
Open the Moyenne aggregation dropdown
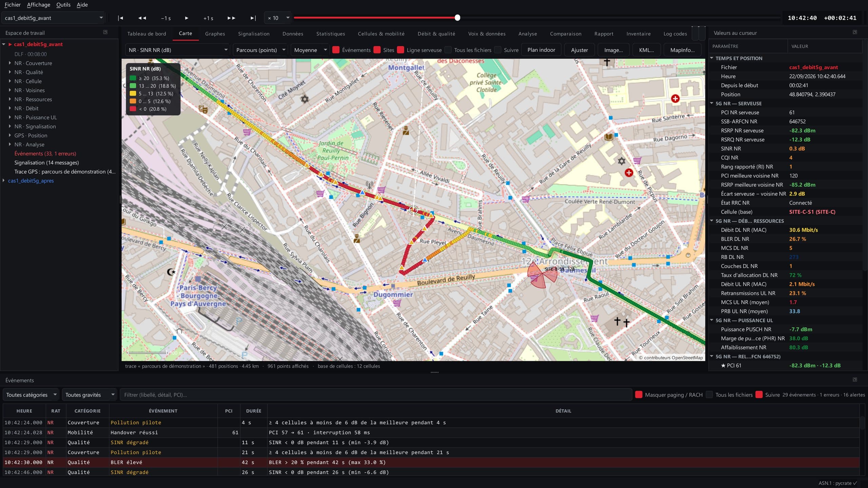[x=310, y=50]
